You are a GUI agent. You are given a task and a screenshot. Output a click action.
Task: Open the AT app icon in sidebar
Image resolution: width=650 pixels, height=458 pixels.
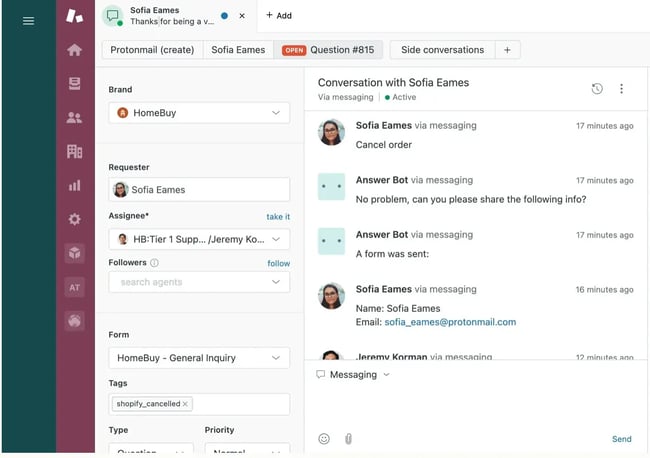75,287
